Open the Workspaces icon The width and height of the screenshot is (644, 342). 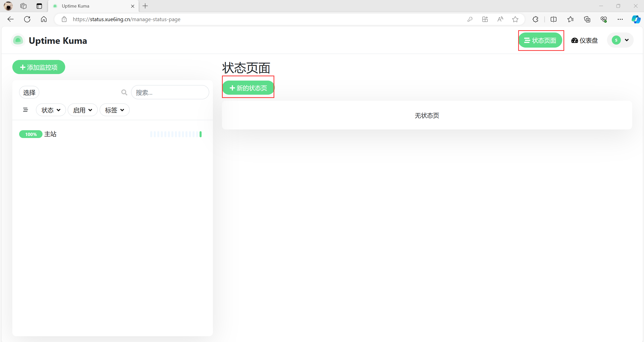[23, 6]
